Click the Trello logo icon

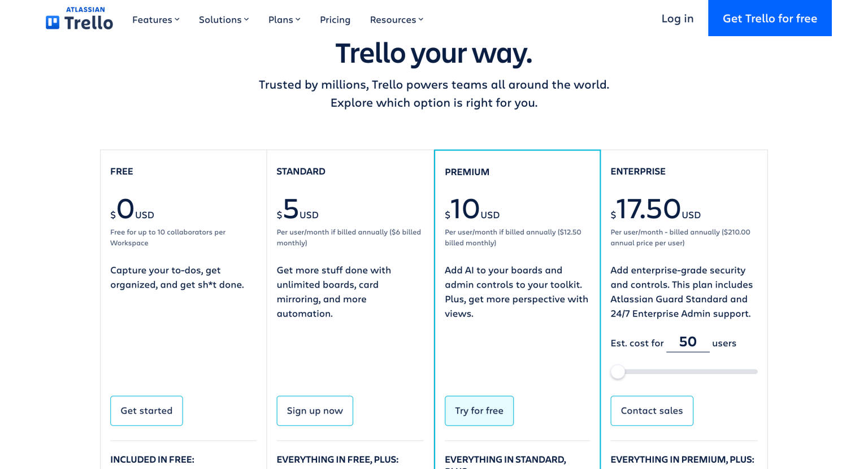53,21
